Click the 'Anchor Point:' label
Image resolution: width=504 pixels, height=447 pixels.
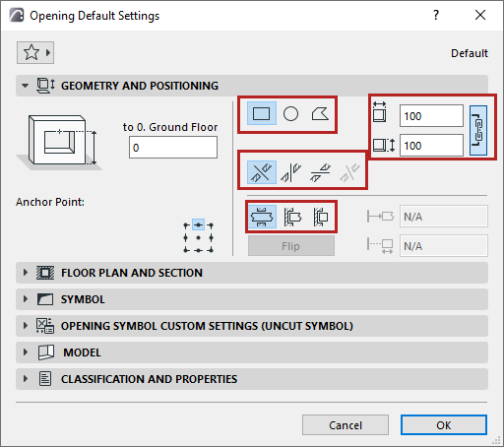50,202
